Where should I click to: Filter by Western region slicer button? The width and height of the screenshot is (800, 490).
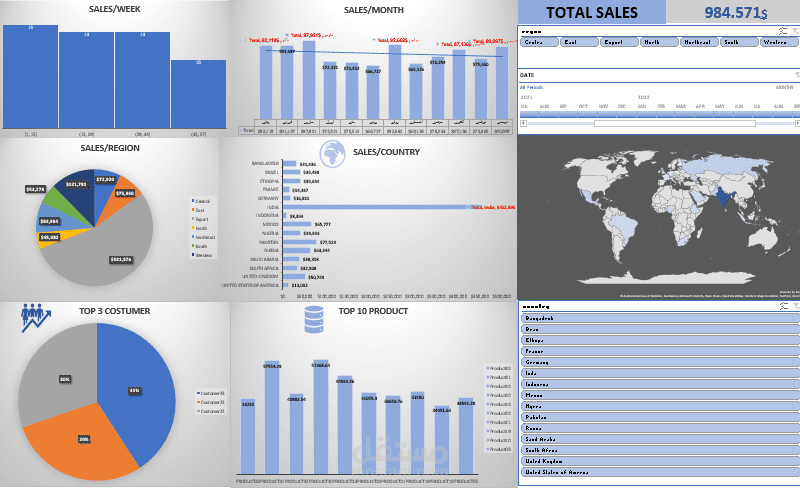(779, 42)
